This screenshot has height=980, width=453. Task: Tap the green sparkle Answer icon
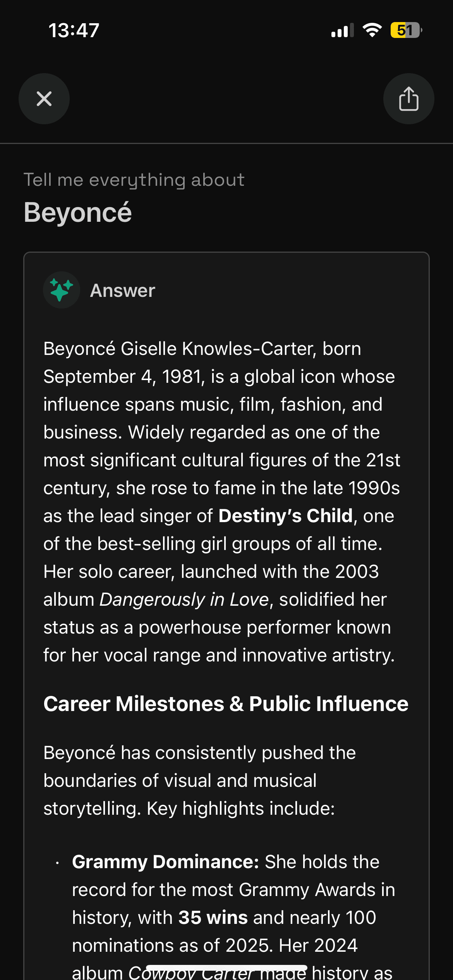coord(61,290)
